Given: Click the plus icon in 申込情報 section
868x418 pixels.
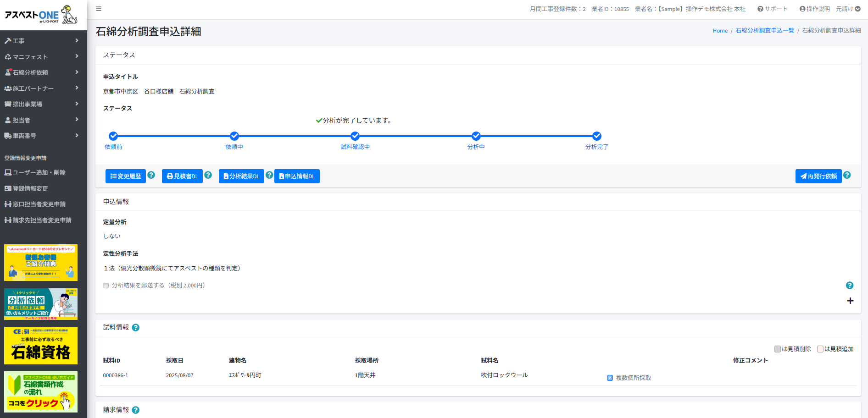Looking at the screenshot, I should pos(850,301).
